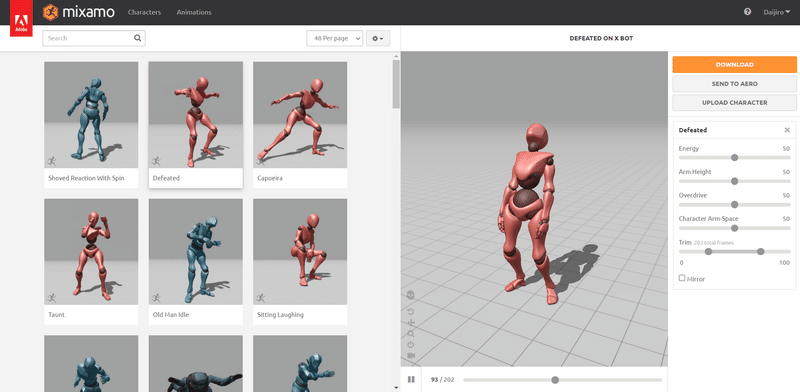This screenshot has height=392, width=800.
Task: Expand the gear settings dropdown
Action: pyautogui.click(x=378, y=38)
